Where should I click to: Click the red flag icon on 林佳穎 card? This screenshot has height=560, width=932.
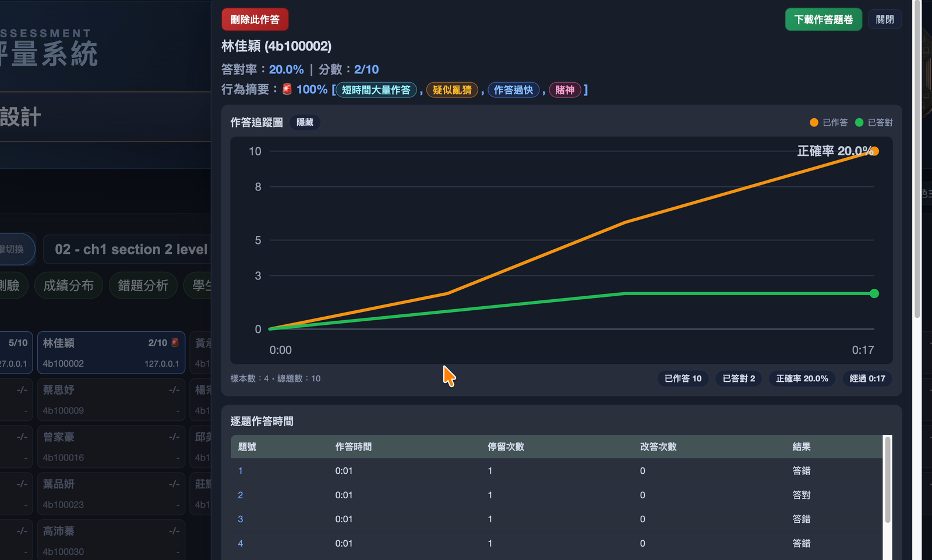(x=175, y=343)
